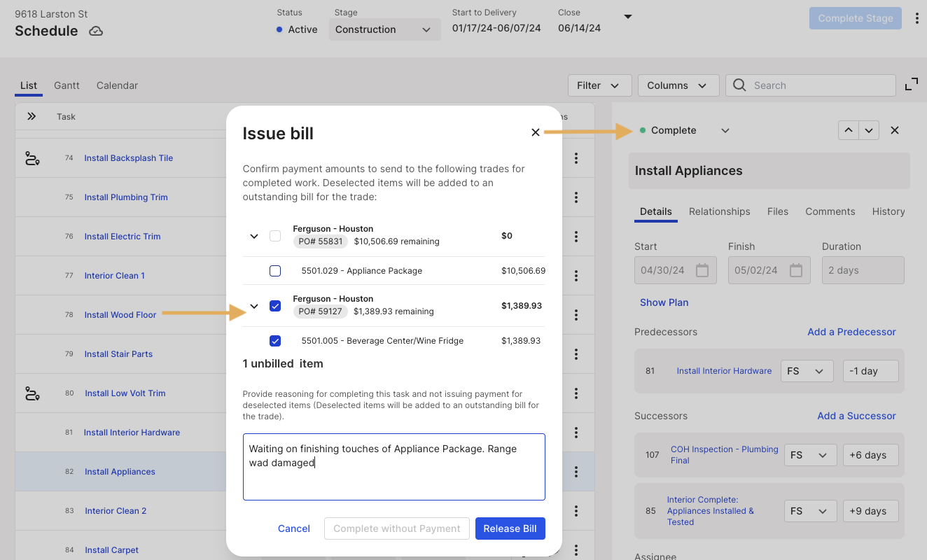Screen dimensions: 927x560
Task: Open the Relationships tab
Action: click(x=719, y=211)
